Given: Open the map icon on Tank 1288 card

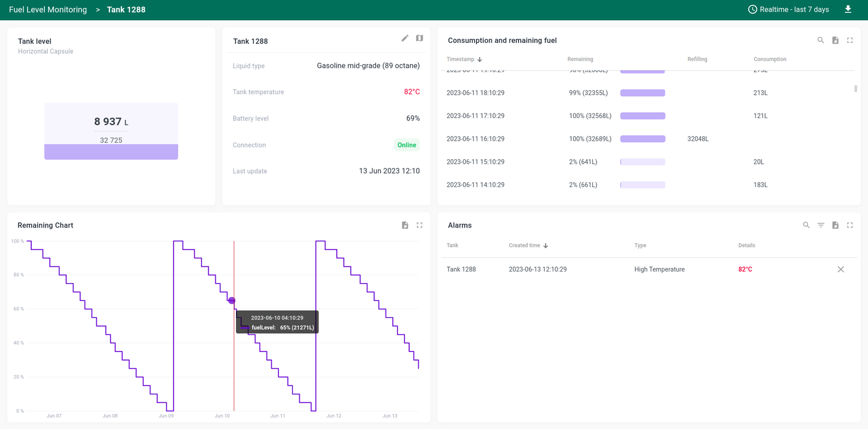Looking at the screenshot, I should click(x=419, y=38).
